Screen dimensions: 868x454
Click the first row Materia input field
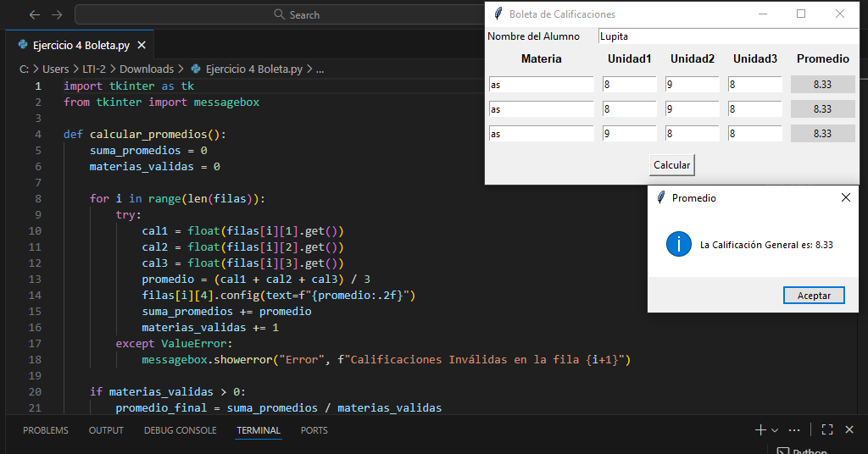click(541, 85)
